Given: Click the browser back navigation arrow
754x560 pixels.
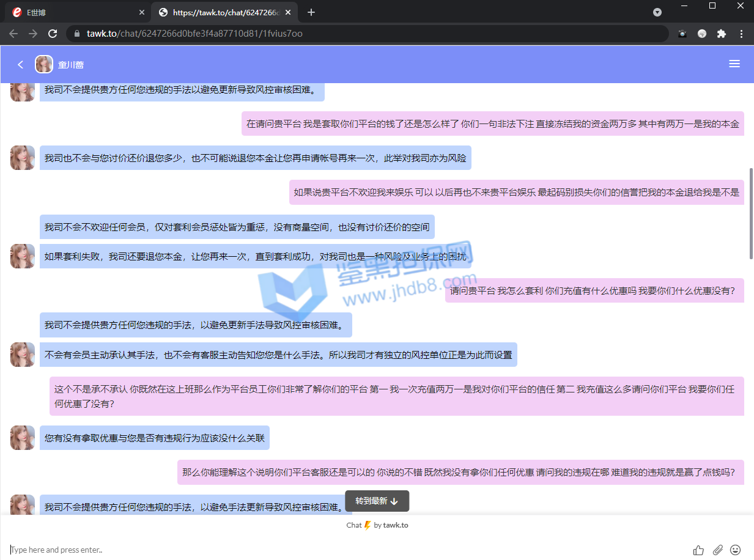Looking at the screenshot, I should (13, 34).
